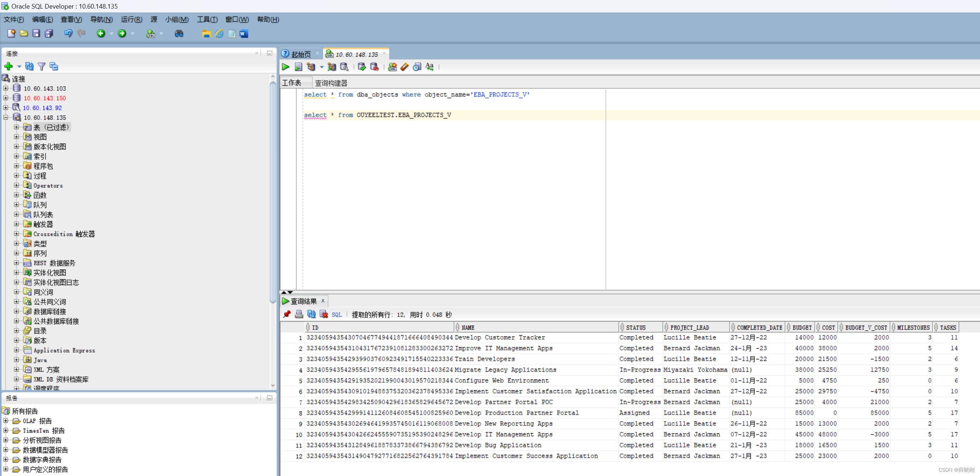Open Explain Plan dropdown arrow
Viewport: 980px width, 476px height.
tap(322, 67)
